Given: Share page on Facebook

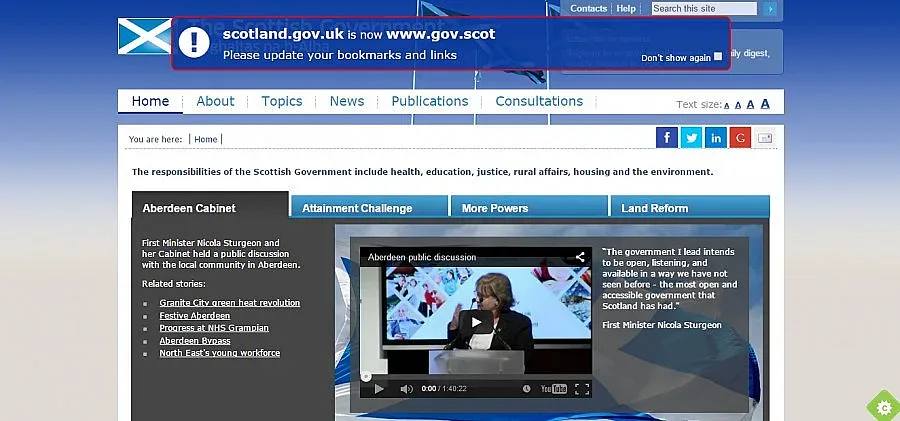Looking at the screenshot, I should pos(667,138).
